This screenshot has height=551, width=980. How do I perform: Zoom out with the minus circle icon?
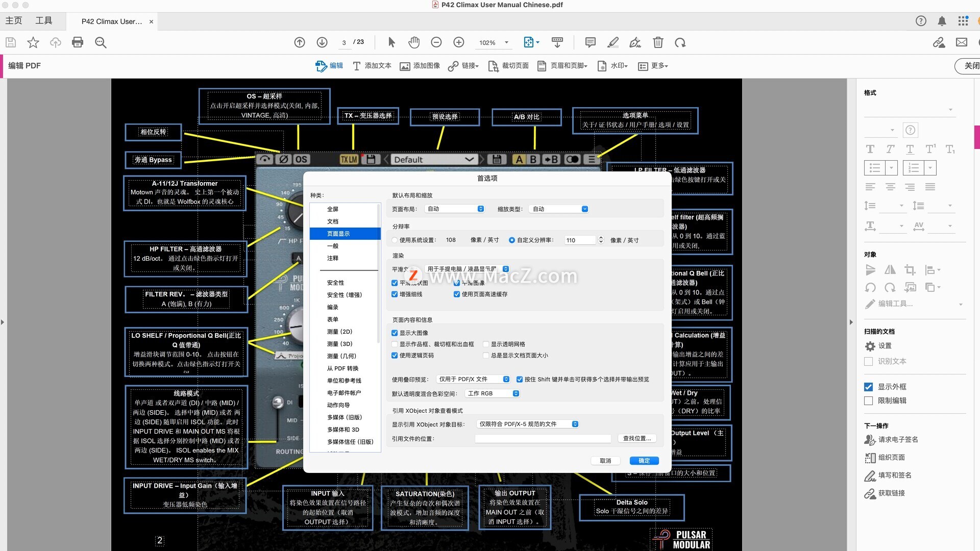pos(436,42)
